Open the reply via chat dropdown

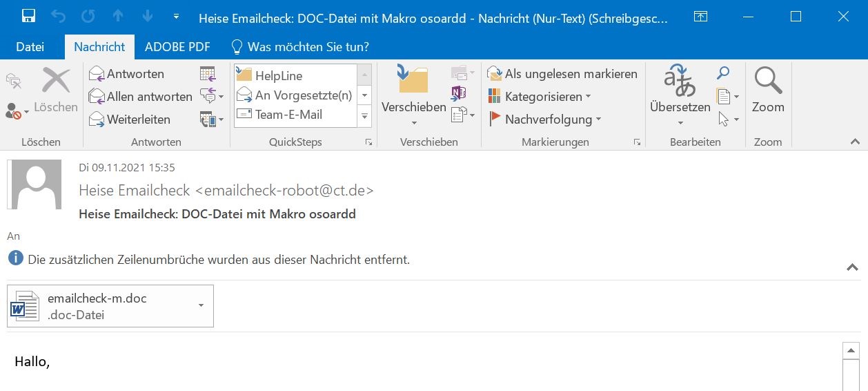(x=212, y=96)
